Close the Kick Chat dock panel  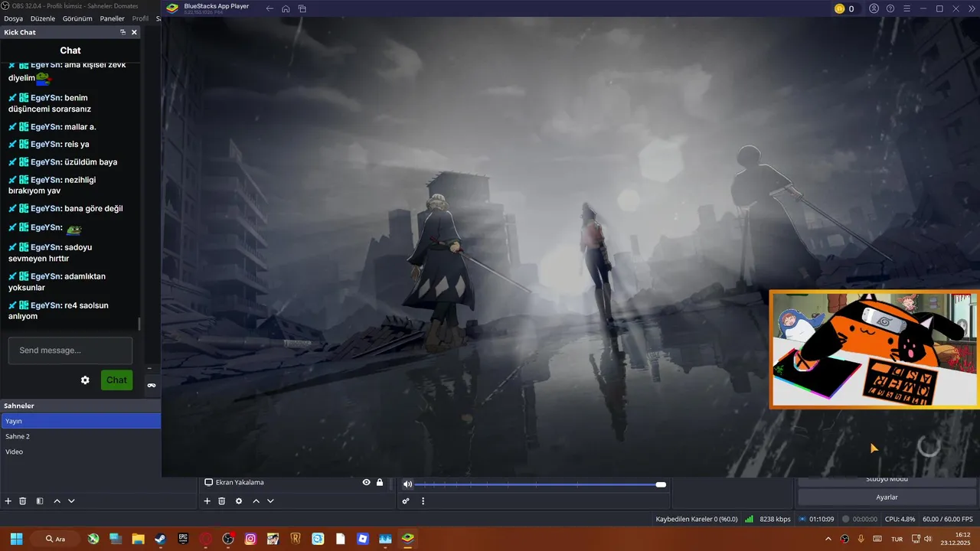coord(134,32)
